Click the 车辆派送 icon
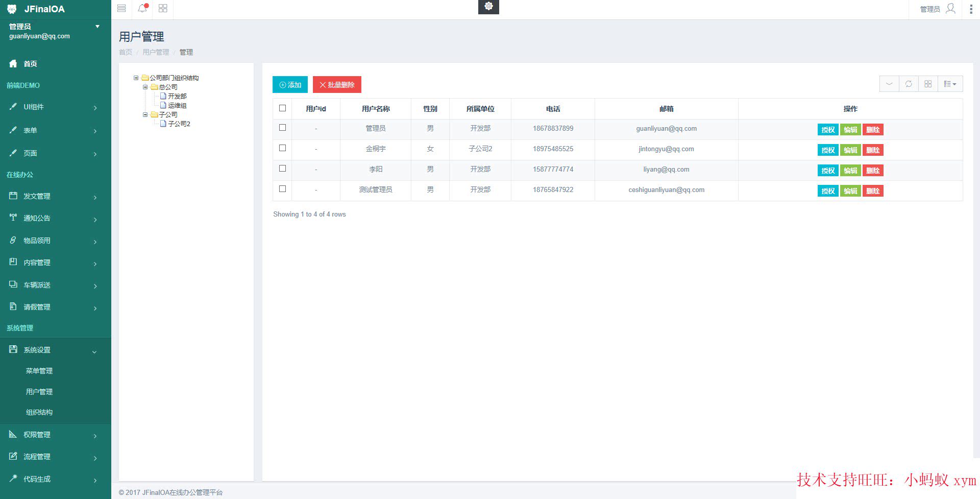Image resolution: width=980 pixels, height=499 pixels. pos(13,284)
